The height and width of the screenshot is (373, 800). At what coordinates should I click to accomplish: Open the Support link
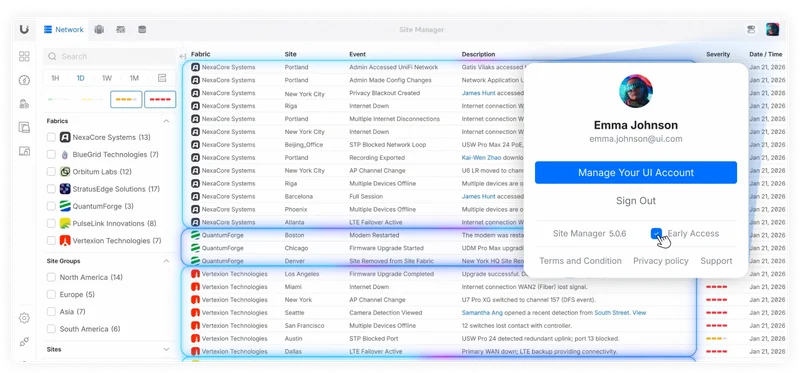(716, 261)
